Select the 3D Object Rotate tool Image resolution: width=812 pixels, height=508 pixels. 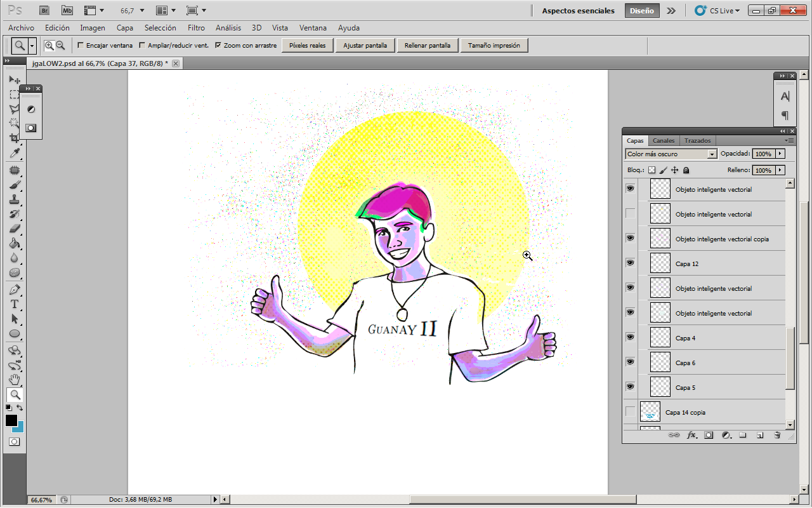(x=14, y=351)
